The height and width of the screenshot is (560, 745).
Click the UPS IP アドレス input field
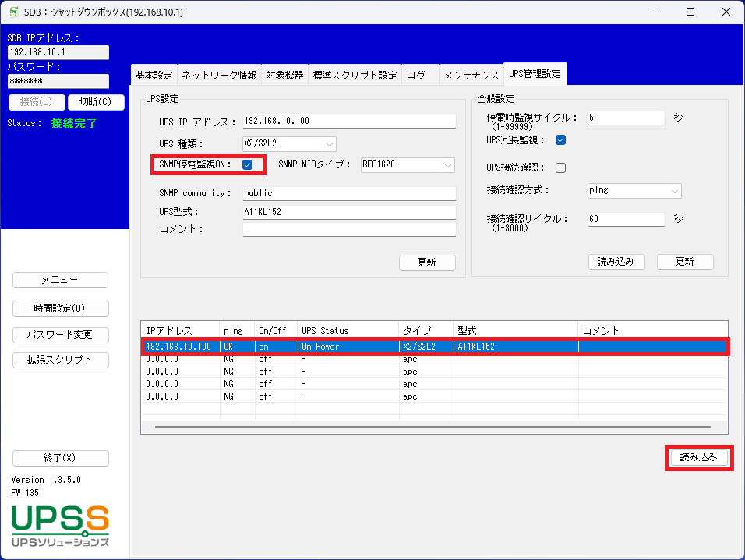pyautogui.click(x=348, y=122)
